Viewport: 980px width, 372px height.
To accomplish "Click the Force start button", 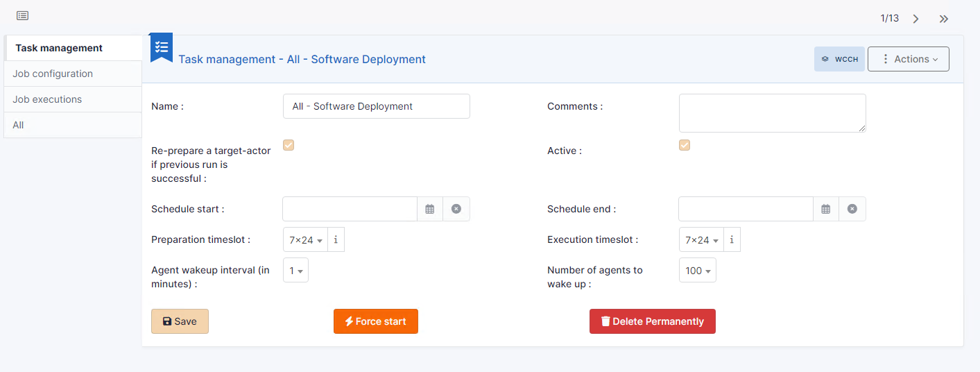I will coord(376,321).
